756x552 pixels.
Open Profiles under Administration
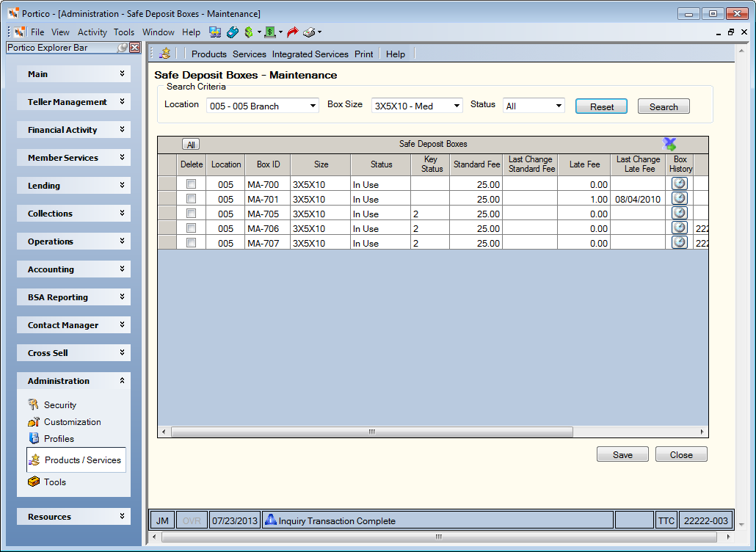[x=51, y=439]
